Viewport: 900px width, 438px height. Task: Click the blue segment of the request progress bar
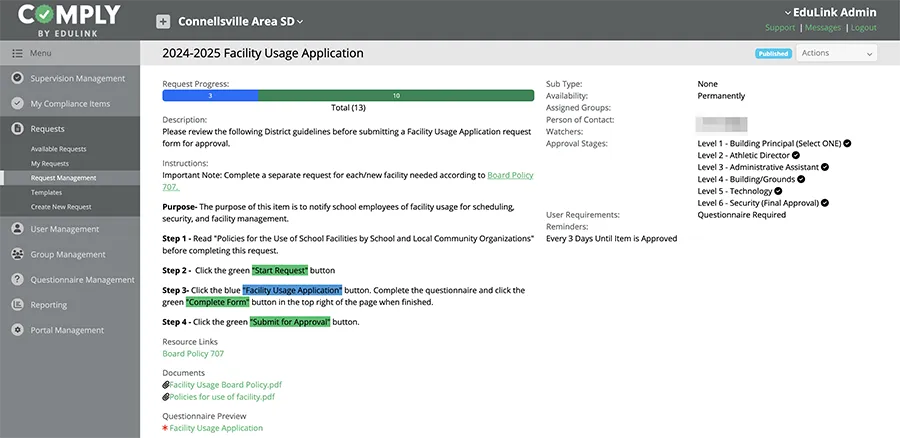(210, 96)
